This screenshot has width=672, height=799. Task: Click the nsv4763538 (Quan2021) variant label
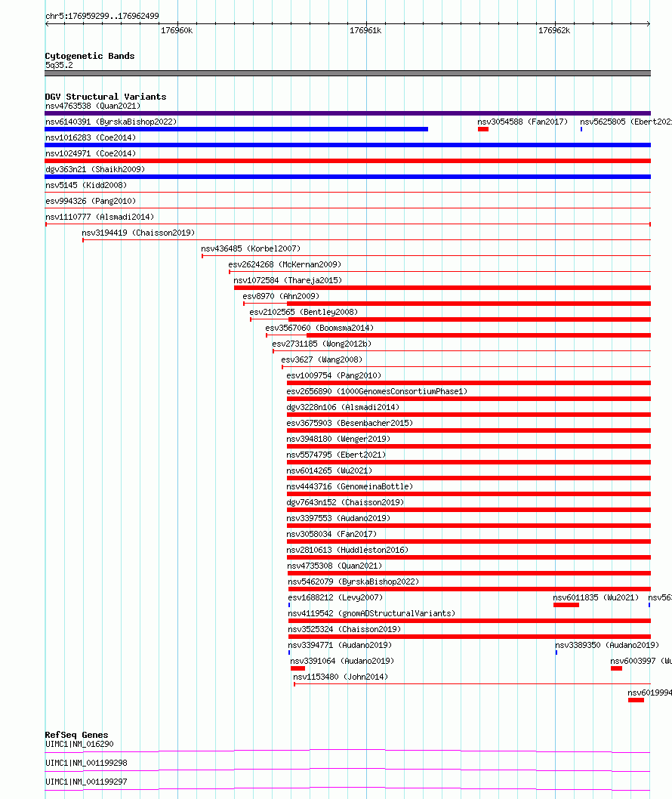(x=93, y=106)
